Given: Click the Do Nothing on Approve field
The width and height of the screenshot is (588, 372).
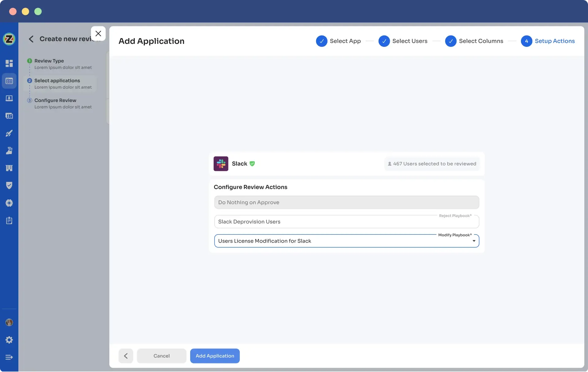Looking at the screenshot, I should (x=346, y=202).
